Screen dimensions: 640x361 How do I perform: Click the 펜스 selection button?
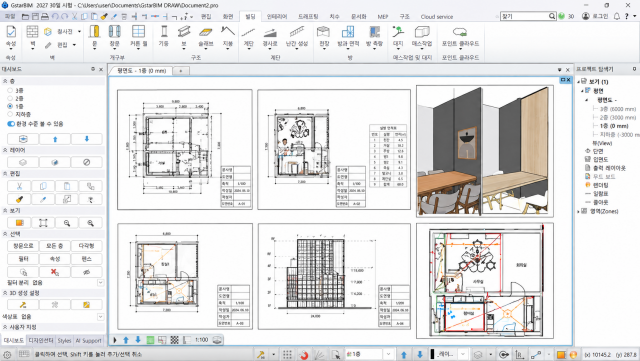point(87,259)
